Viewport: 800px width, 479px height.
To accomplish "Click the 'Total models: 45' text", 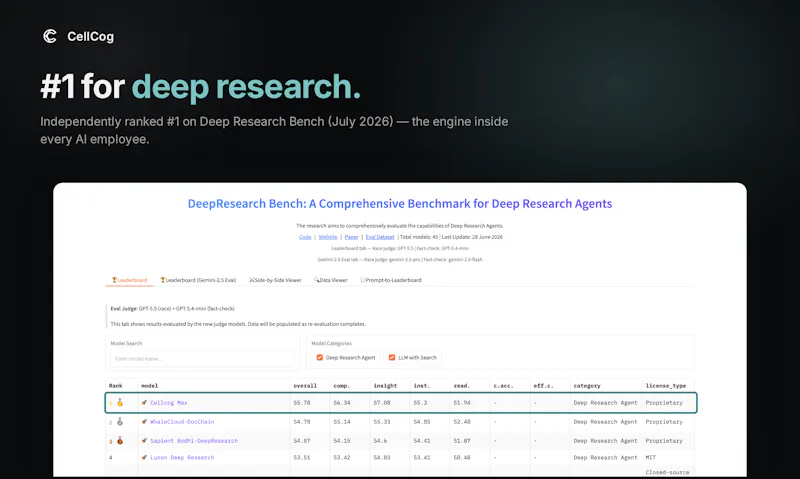I will pyautogui.click(x=419, y=237).
